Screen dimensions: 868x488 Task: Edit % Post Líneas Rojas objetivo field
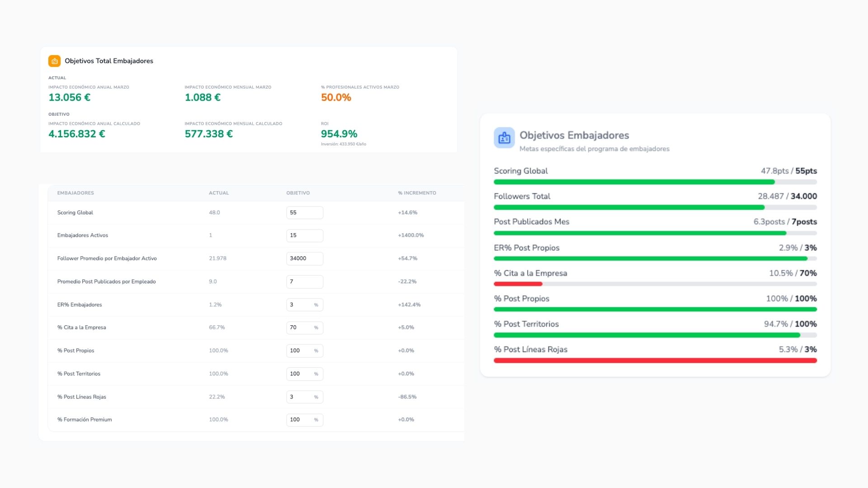[305, 397]
